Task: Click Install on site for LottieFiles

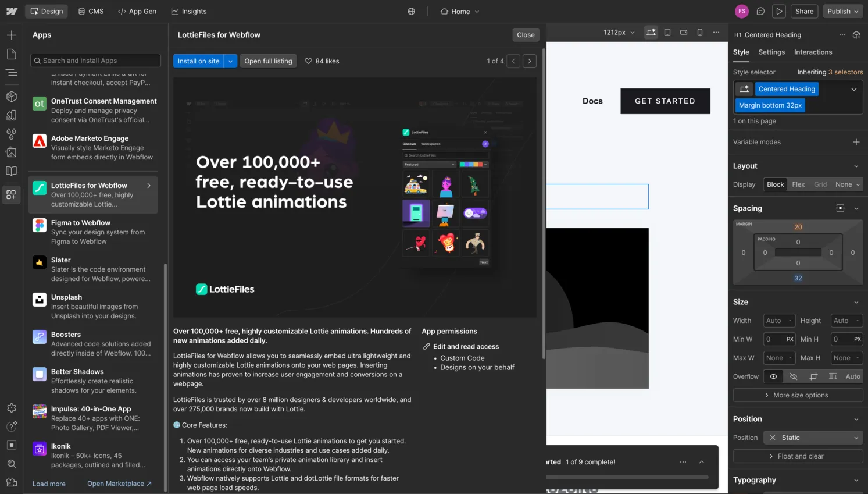Action: 198,61
